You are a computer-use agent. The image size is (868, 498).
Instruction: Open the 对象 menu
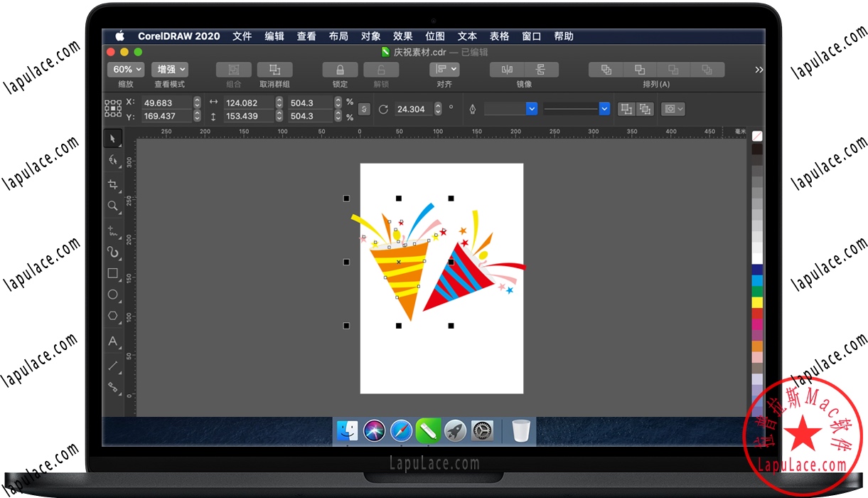point(370,36)
